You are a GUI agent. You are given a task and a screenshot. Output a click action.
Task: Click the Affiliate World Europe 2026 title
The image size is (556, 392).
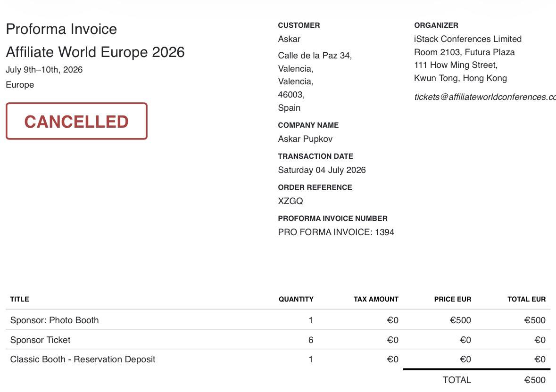(x=95, y=52)
